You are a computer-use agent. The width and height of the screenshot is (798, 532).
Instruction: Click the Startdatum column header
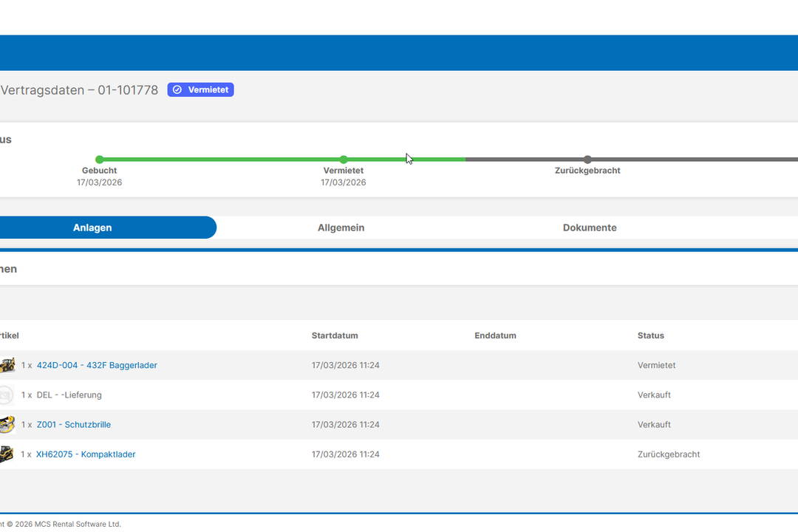[335, 335]
